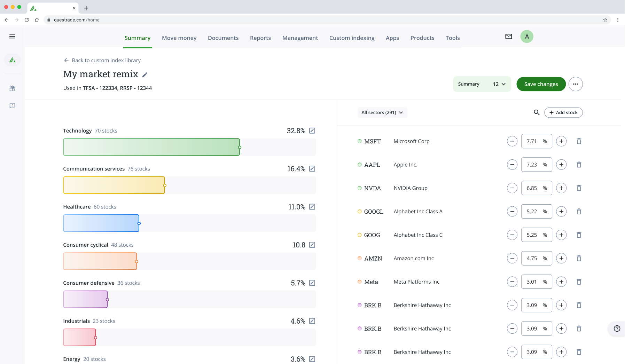Image resolution: width=625 pixels, height=364 pixels.
Task: Edit Healthcare sector weight
Action: click(x=312, y=207)
